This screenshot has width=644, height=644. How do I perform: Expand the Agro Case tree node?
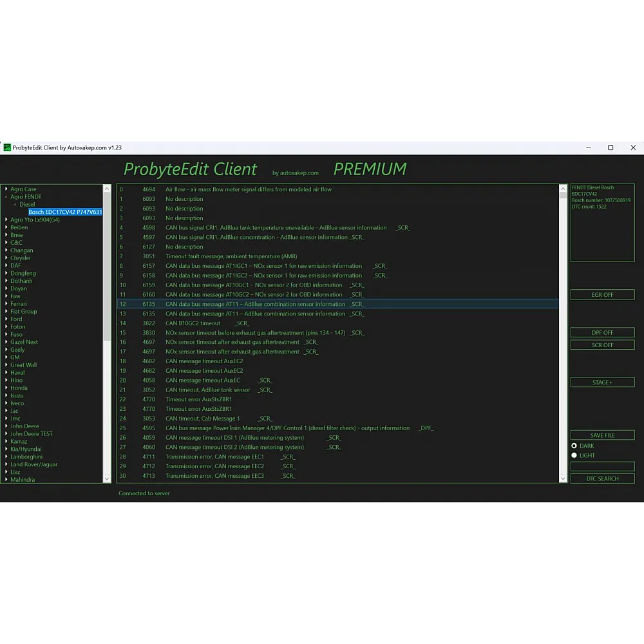click(6, 189)
